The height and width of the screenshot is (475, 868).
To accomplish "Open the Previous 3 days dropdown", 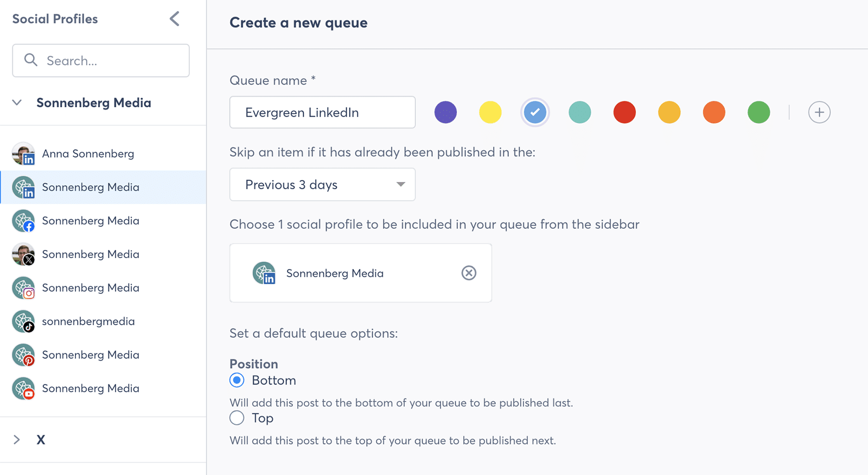I will coord(322,184).
